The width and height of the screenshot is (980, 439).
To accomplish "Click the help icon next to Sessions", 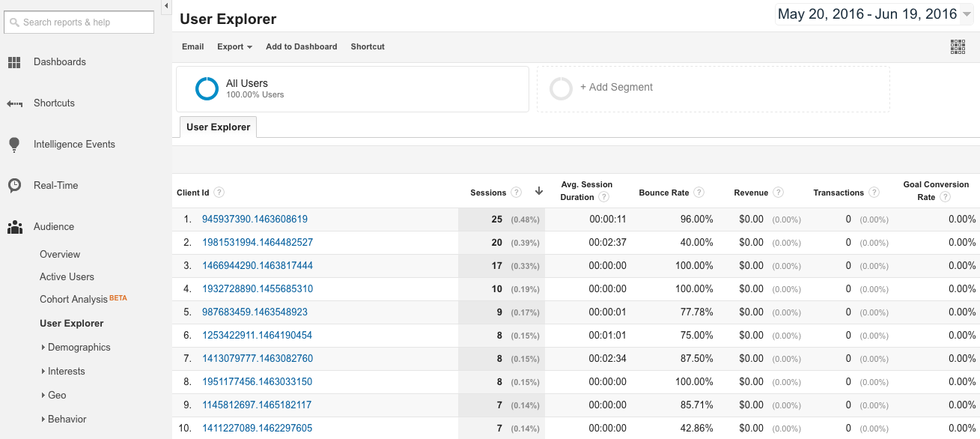I will click(x=516, y=193).
